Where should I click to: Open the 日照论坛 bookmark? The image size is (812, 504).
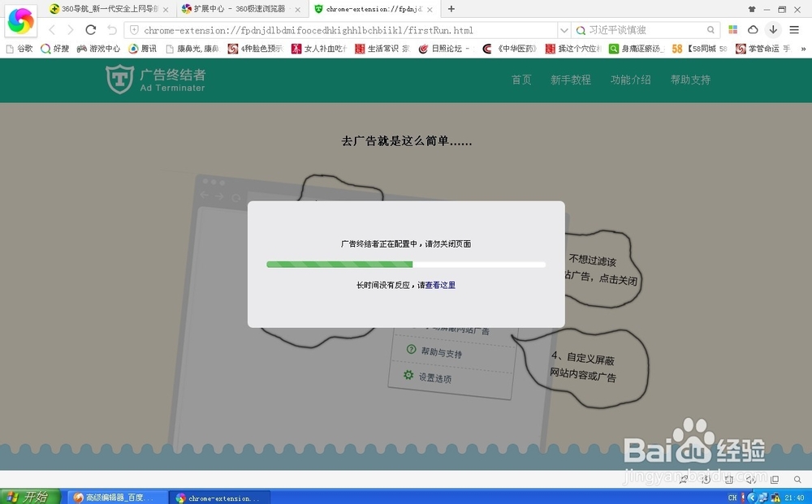[x=444, y=49]
